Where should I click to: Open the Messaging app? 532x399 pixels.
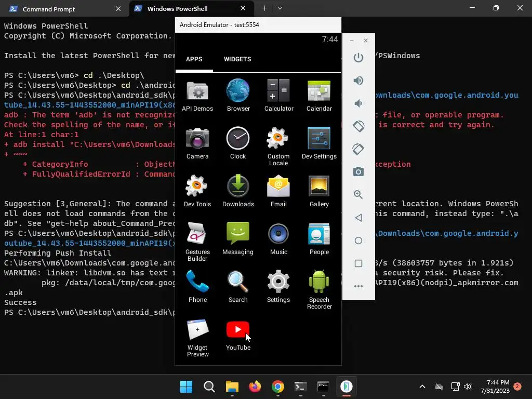[x=238, y=239]
